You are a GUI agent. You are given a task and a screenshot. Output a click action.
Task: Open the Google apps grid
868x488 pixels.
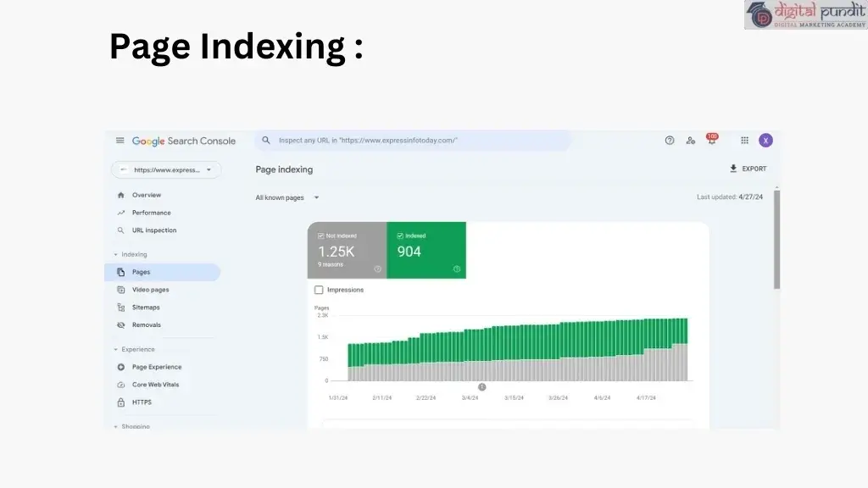coord(744,141)
